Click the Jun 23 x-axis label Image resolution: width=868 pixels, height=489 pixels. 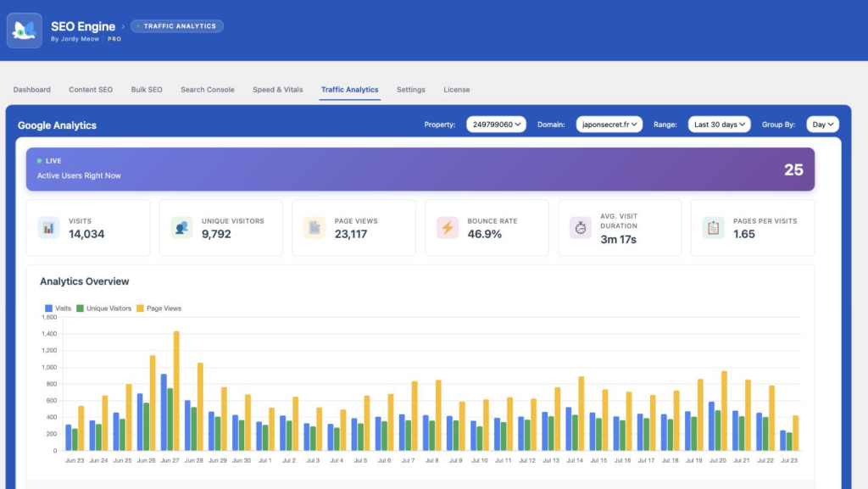(x=75, y=461)
